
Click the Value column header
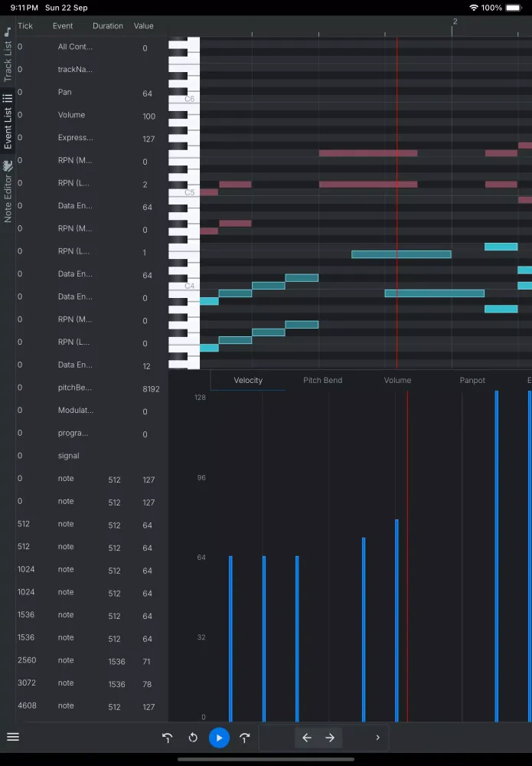(x=143, y=26)
